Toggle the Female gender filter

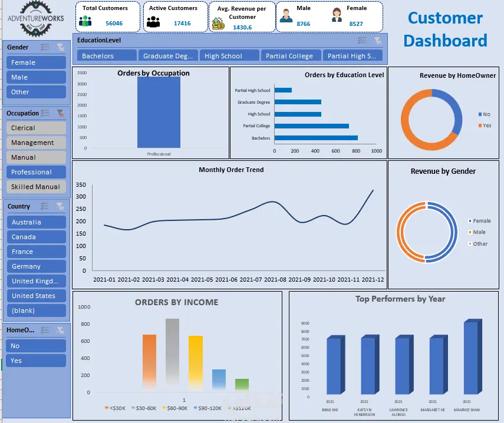(x=36, y=62)
